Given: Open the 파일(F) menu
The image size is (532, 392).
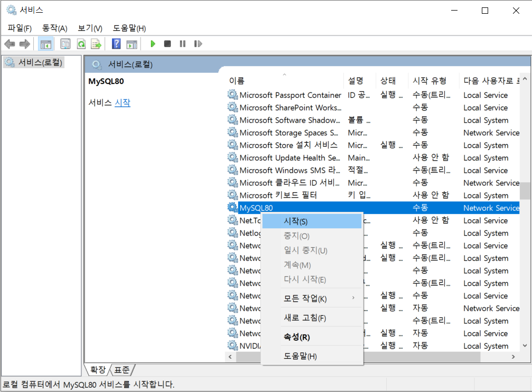Looking at the screenshot, I should tap(20, 28).
